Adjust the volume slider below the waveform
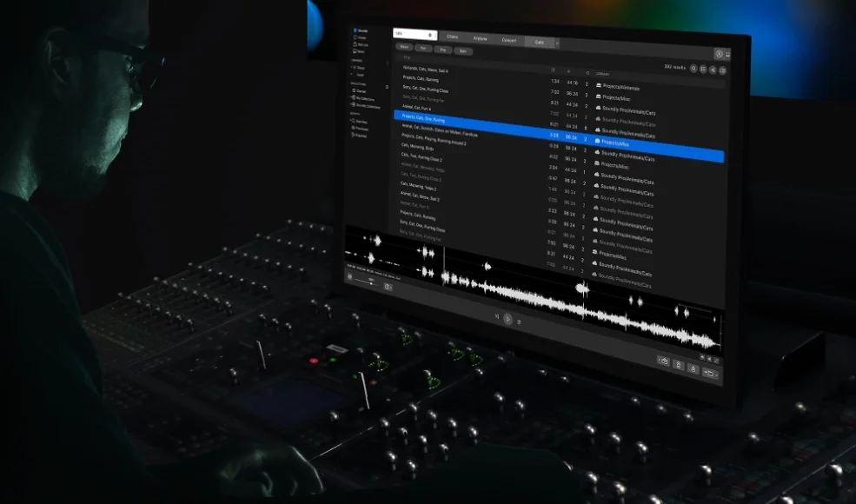The height and width of the screenshot is (504, 856). coord(365,282)
